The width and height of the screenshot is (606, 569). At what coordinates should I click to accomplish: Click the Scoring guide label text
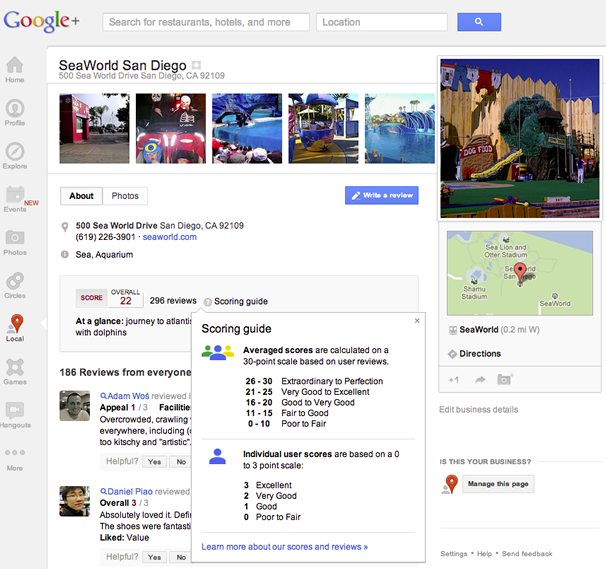pos(241,302)
